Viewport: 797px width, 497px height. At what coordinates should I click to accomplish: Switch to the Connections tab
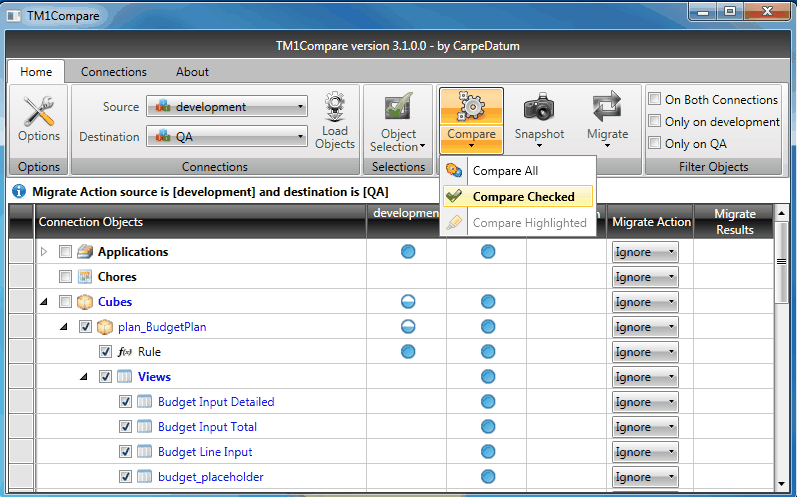114,72
